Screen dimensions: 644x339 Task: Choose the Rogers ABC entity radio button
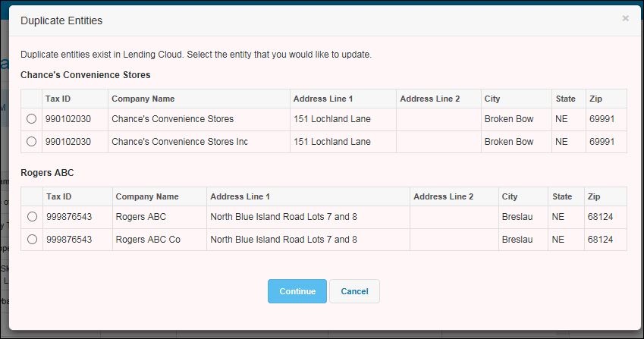(32, 217)
